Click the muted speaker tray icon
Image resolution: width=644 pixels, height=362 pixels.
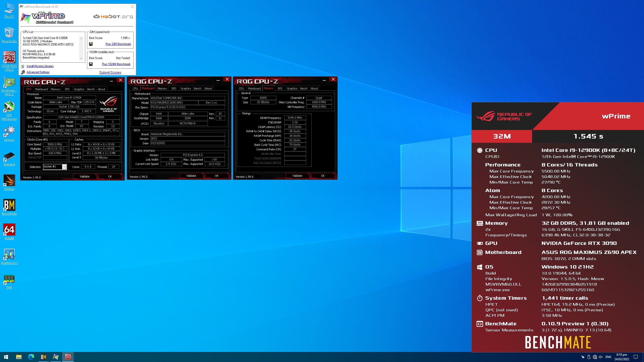[x=601, y=357]
